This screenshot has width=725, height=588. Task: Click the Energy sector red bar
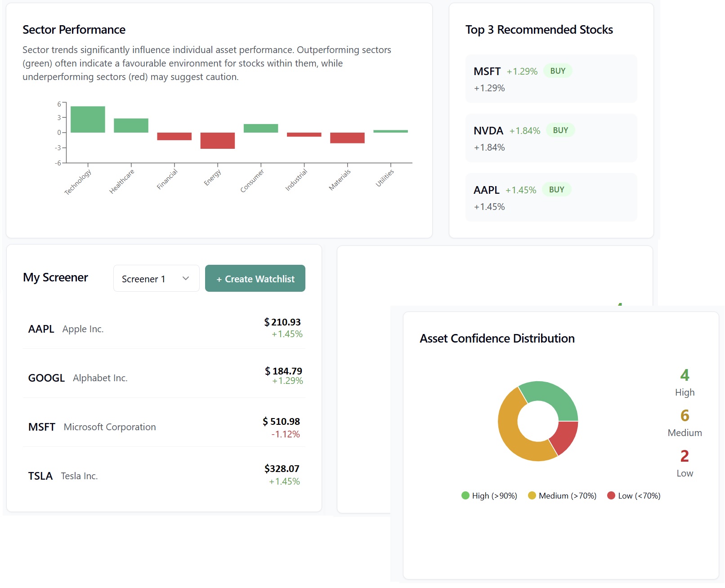[217, 140]
